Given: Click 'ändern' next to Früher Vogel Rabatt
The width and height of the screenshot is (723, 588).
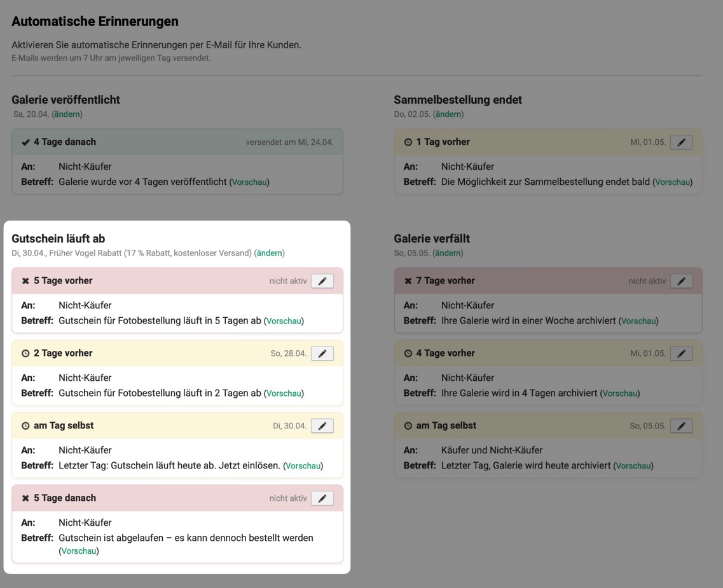Looking at the screenshot, I should pos(269,253).
